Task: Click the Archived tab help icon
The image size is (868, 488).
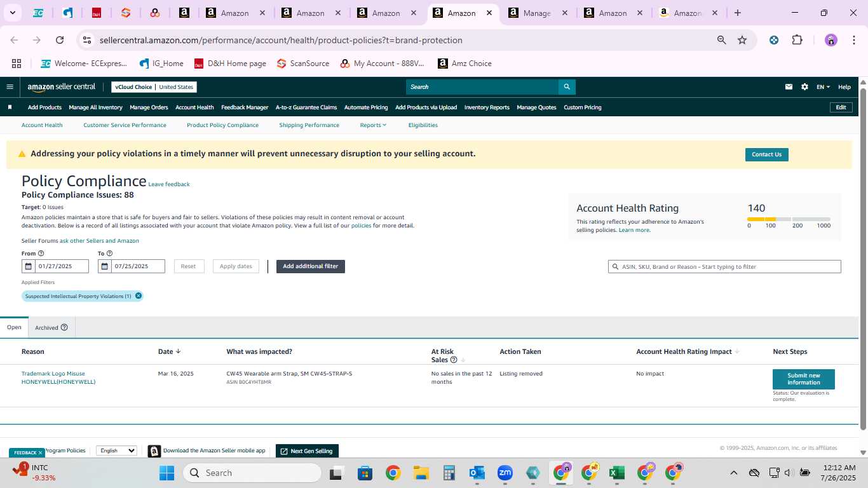Action: [x=64, y=328]
